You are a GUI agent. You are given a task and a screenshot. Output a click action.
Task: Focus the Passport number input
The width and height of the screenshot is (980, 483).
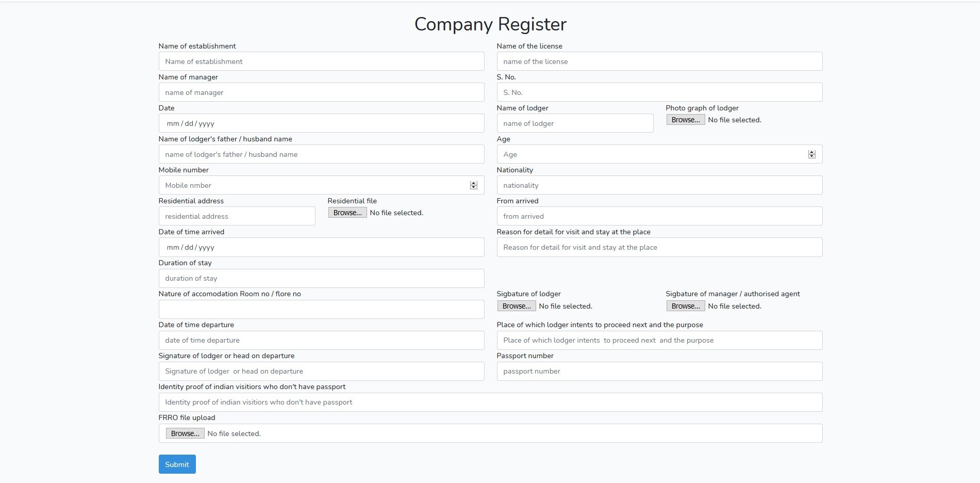[659, 371]
